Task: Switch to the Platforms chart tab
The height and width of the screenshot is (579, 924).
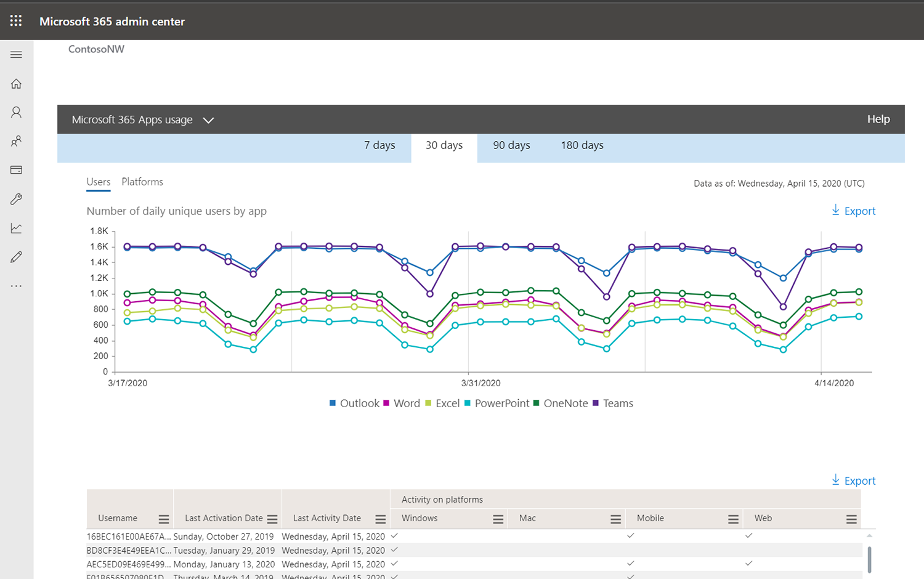Action: [x=142, y=182]
